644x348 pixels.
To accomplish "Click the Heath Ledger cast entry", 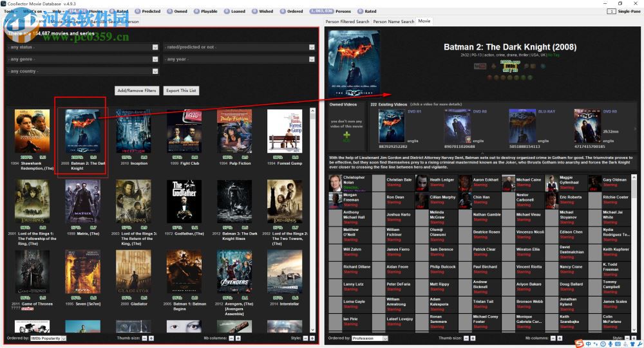I will 436,183.
